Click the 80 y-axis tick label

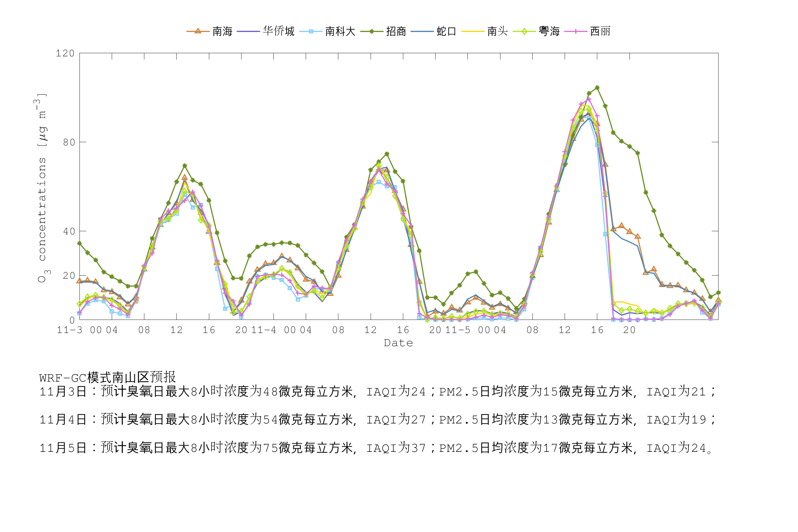click(69, 143)
